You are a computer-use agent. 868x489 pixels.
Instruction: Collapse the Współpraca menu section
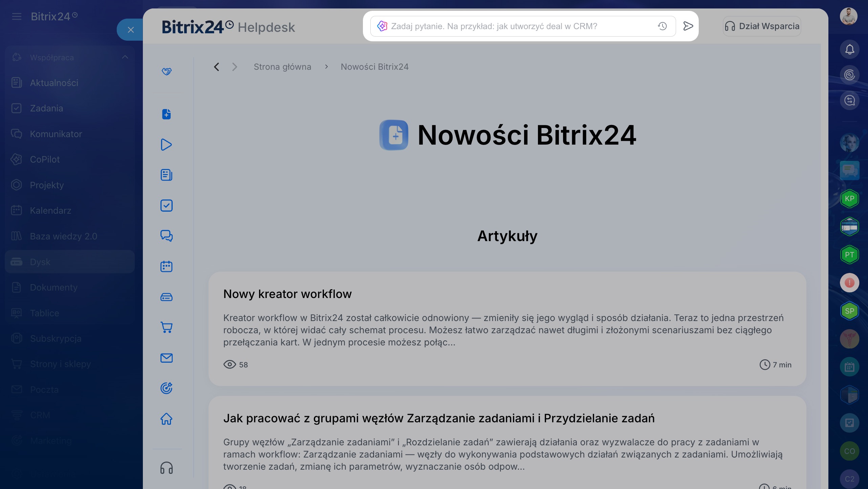[125, 57]
